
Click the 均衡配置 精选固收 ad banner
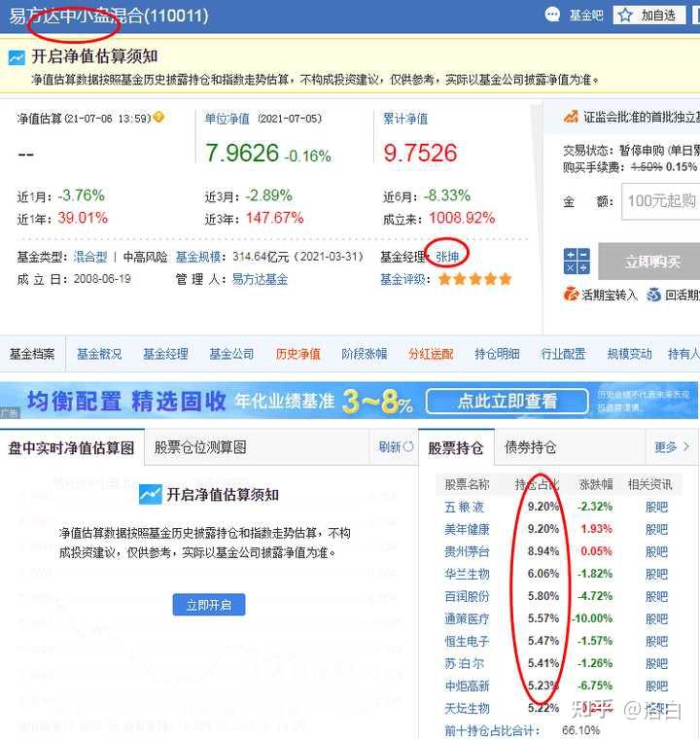point(349,401)
